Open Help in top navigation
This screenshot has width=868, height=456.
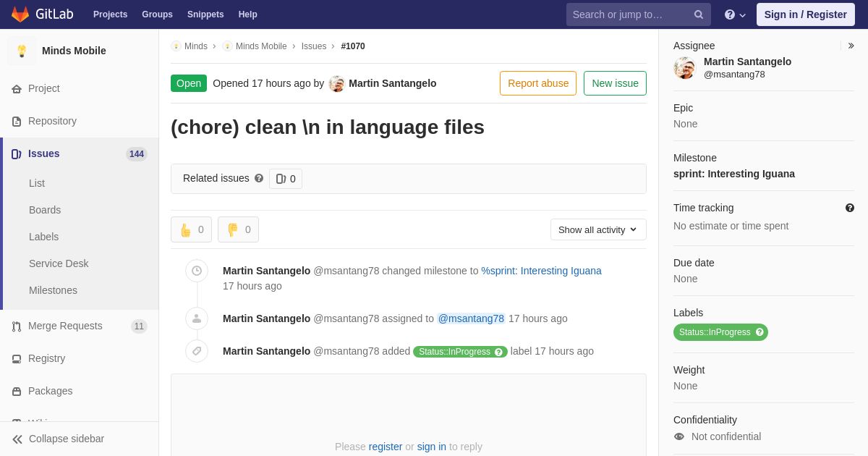(x=248, y=14)
